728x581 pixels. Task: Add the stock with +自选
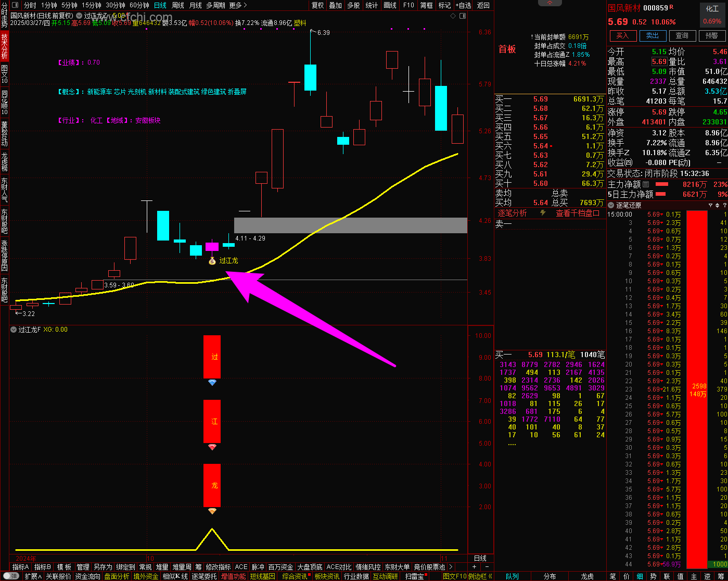click(463, 5)
